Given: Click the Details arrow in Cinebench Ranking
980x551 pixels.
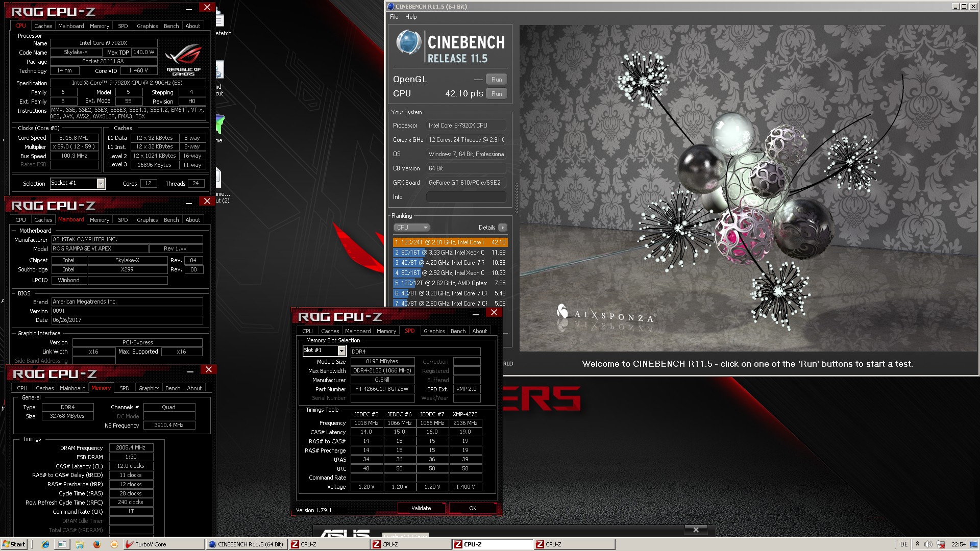Looking at the screenshot, I should (503, 228).
